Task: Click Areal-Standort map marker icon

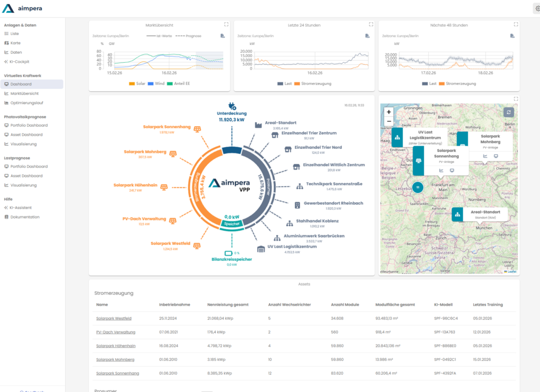Action: [457, 214]
